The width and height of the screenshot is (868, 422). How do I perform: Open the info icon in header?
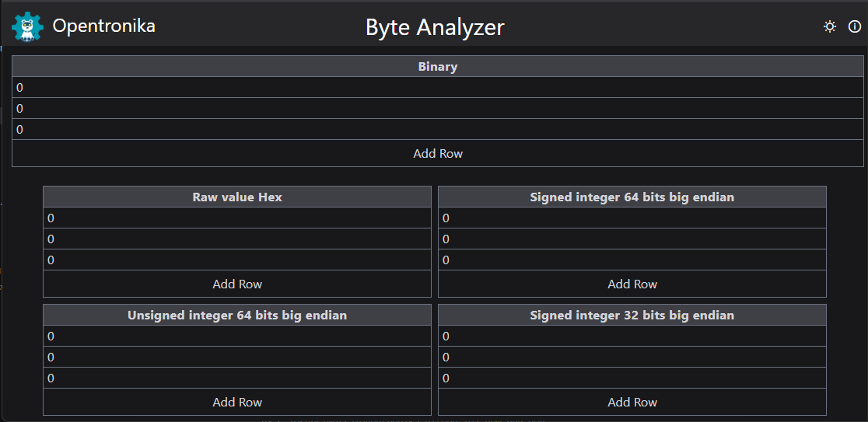pyautogui.click(x=854, y=26)
